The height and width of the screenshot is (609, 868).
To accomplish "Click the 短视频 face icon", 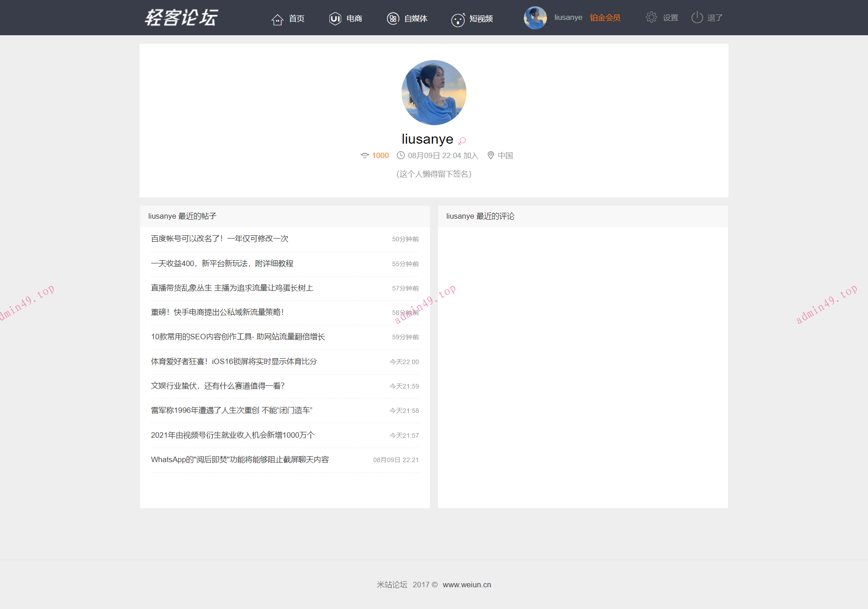I will click(x=458, y=19).
